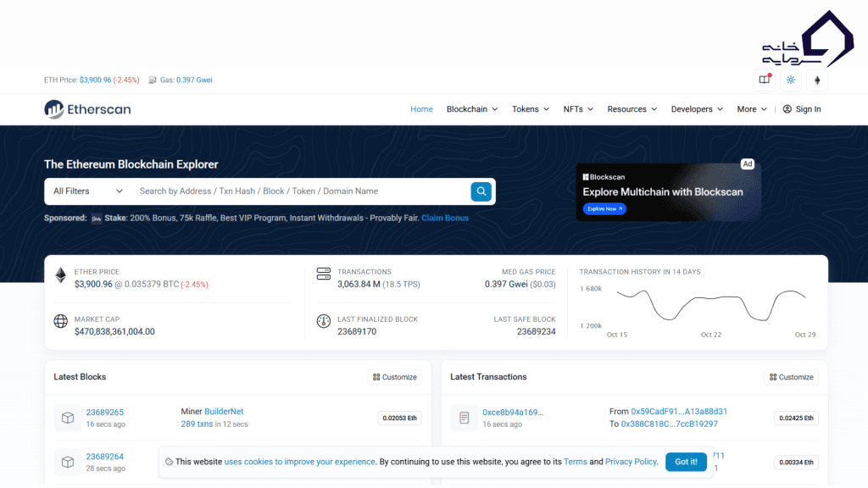Select the Home menu item
Screen dimensions: 868x488
point(421,108)
